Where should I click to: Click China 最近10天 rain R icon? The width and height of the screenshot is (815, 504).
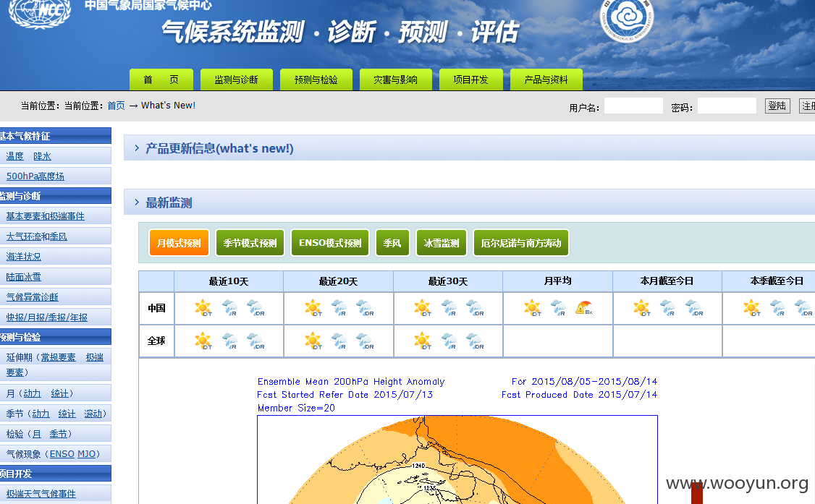pyautogui.click(x=229, y=308)
